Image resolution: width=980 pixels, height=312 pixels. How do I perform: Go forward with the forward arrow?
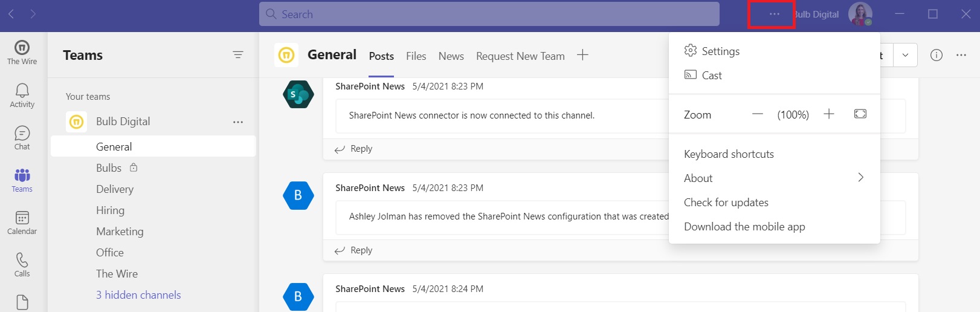(33, 13)
